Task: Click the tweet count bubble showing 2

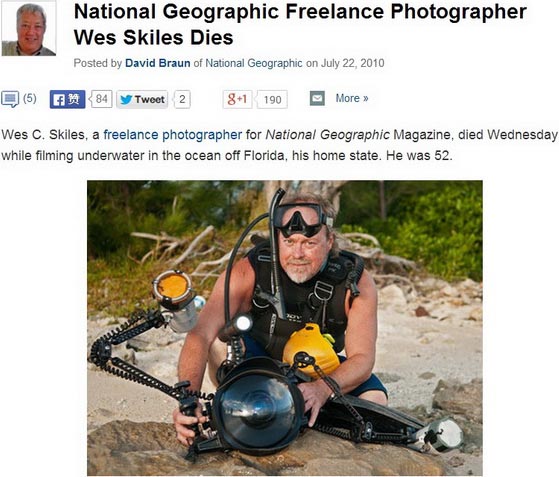Action: [x=182, y=99]
